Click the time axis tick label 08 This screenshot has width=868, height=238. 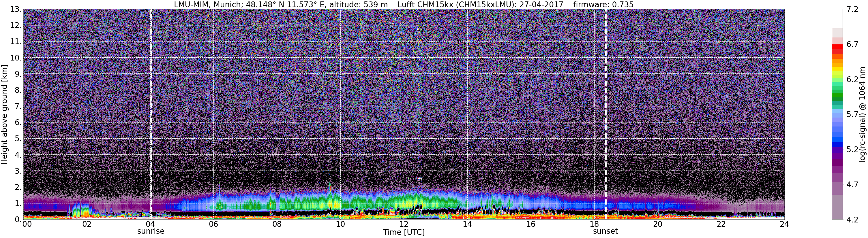[277, 224]
